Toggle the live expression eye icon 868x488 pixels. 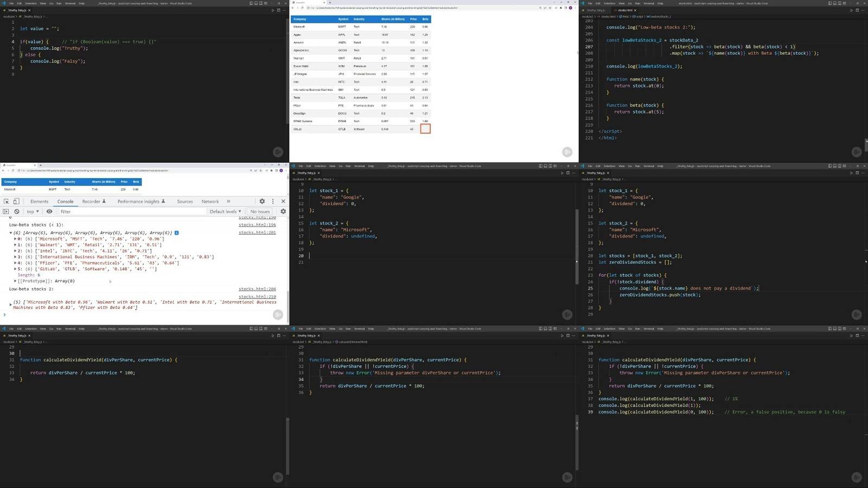click(49, 212)
